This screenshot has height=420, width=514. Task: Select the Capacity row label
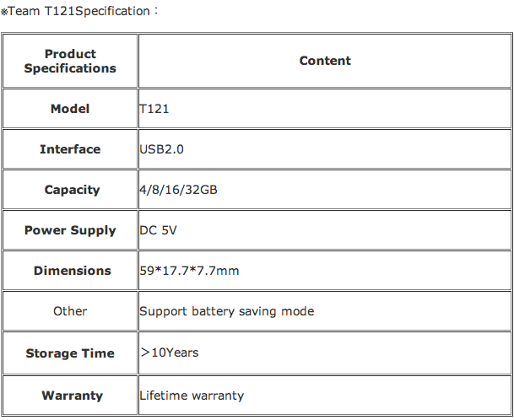(x=72, y=190)
